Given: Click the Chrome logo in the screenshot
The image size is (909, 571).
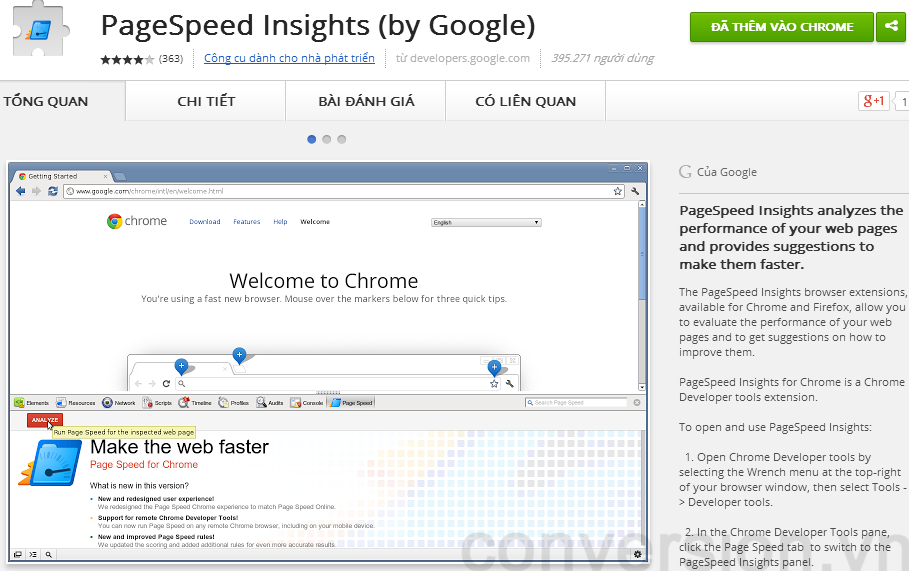Looking at the screenshot, I should [115, 221].
